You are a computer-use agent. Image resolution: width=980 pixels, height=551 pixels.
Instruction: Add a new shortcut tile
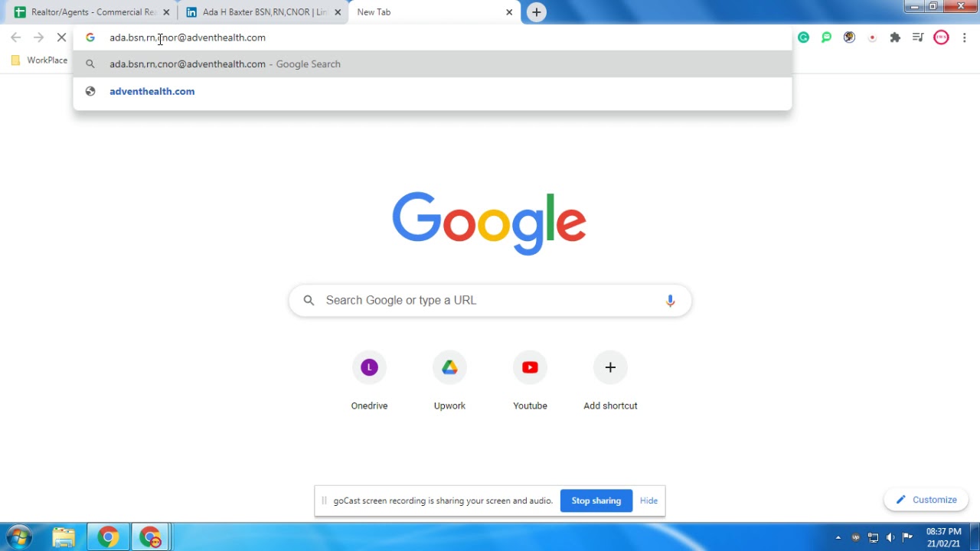[610, 381]
